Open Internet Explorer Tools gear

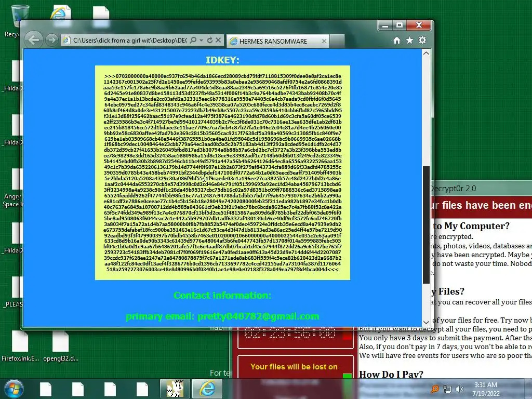[422, 40]
